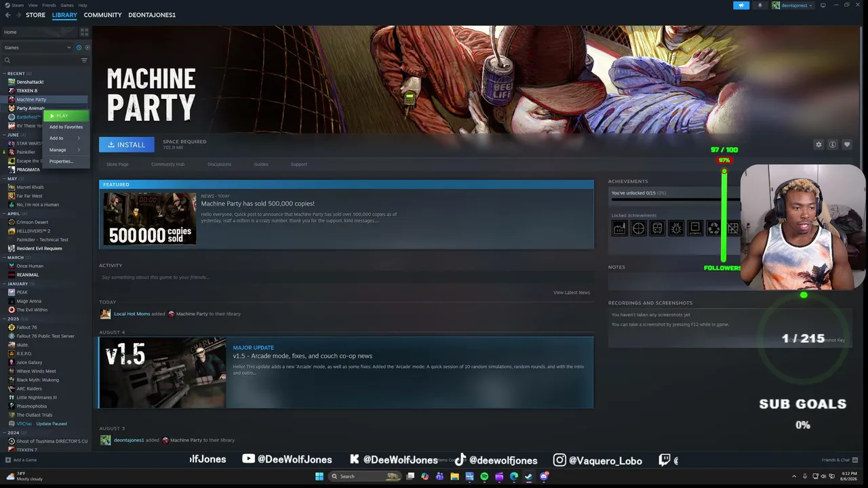Screen dimensions: 868x488
Task: Open the deontajones1 account dropdown
Action: click(x=792, y=5)
